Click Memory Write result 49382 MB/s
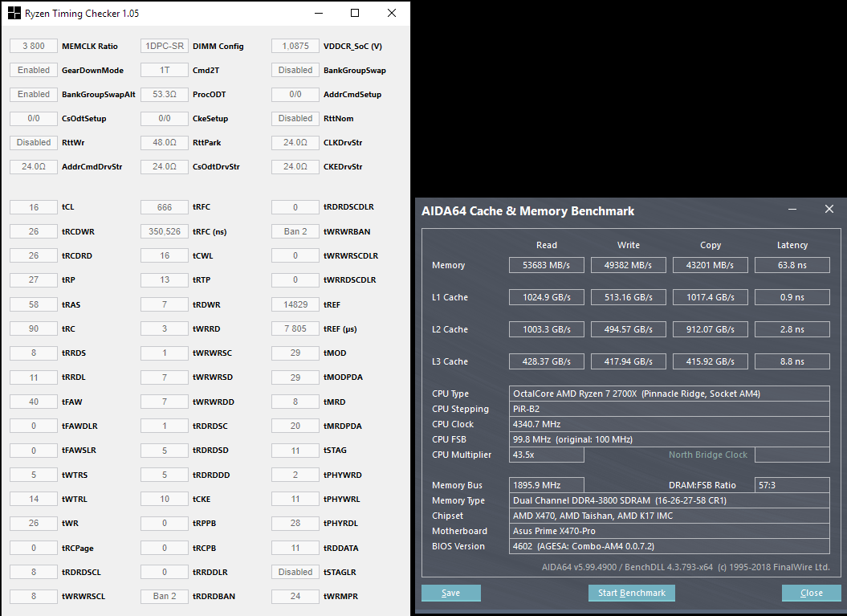 (x=629, y=265)
